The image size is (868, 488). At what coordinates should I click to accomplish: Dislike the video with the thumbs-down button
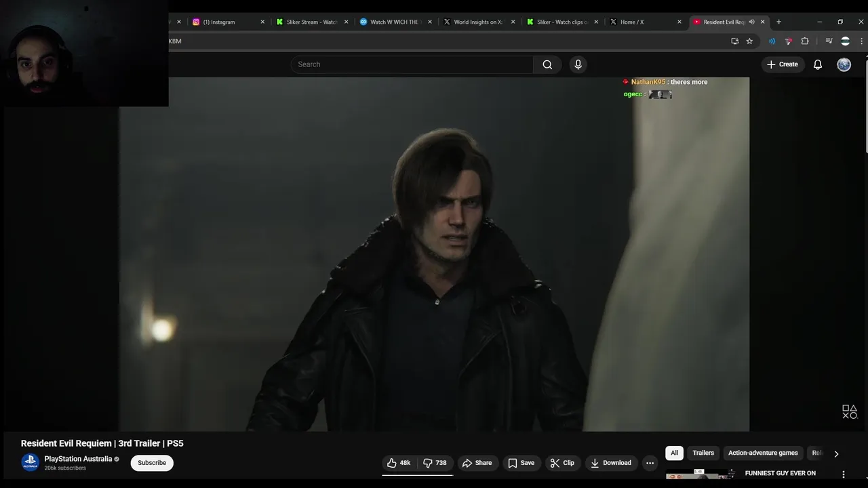point(435,463)
